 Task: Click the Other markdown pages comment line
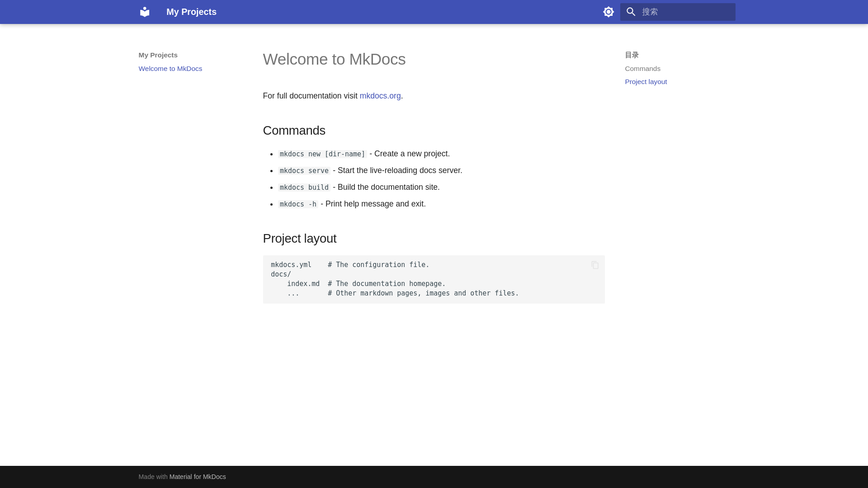tap(423, 293)
